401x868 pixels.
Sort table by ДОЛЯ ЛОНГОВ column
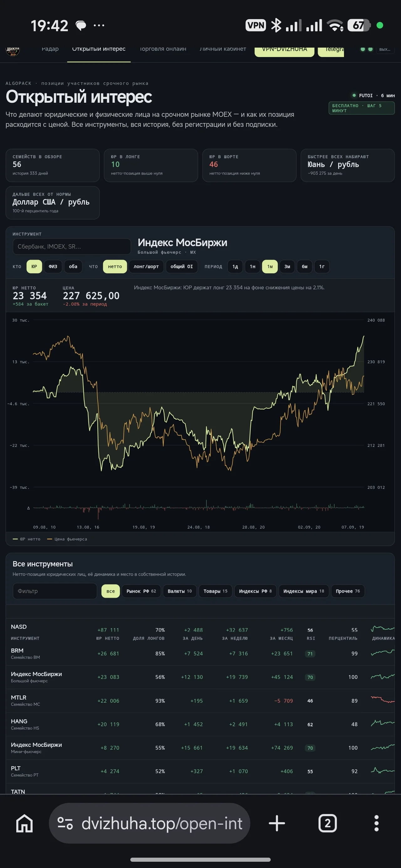(x=149, y=638)
